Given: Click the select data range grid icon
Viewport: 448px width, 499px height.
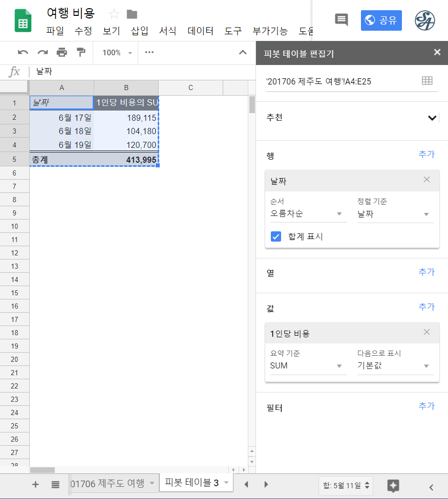Looking at the screenshot, I should click(x=426, y=81).
